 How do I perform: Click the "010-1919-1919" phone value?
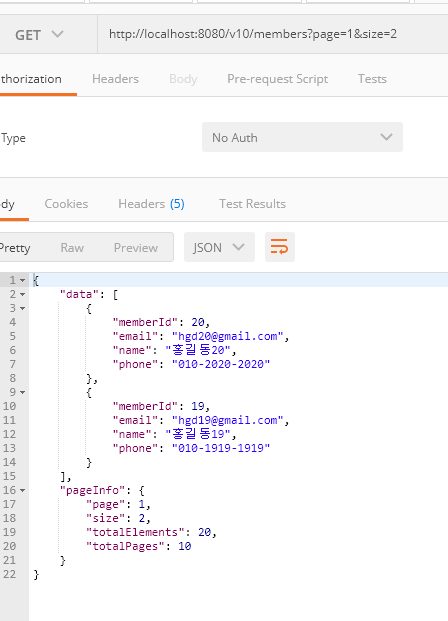coord(221,448)
